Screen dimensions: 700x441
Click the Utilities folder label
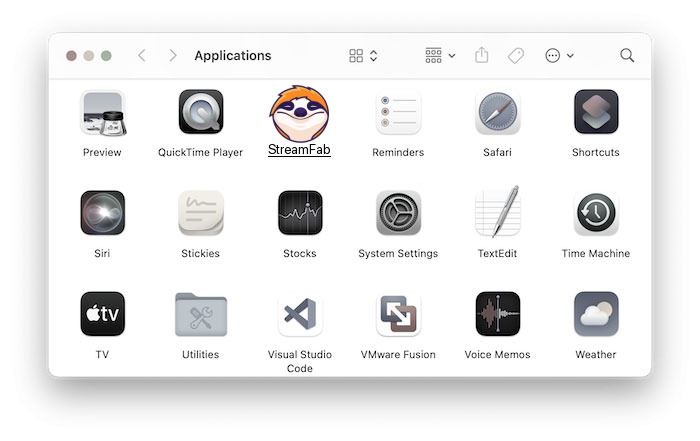(200, 354)
